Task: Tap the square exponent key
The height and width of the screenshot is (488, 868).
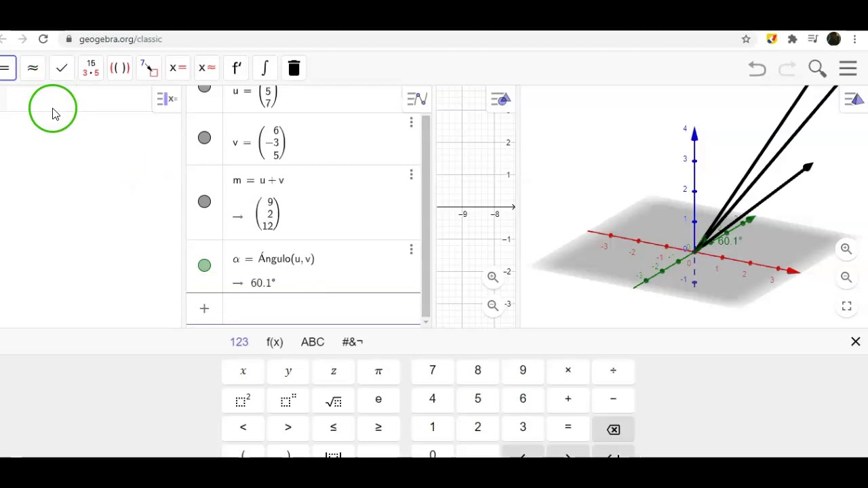Action: coord(243,400)
